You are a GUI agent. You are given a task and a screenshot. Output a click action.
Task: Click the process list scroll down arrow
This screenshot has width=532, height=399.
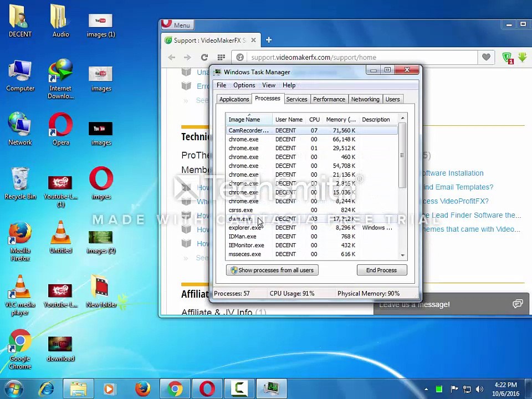coord(403,255)
